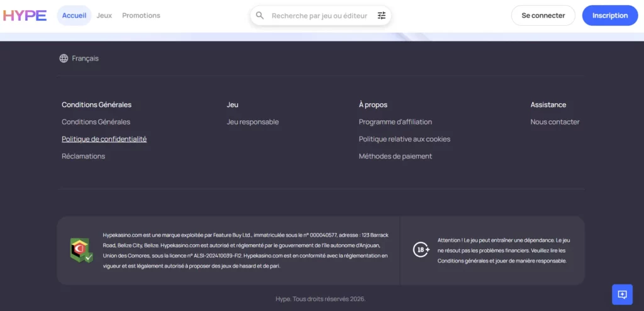644x311 pixels.
Task: Open the Programme d'affiliation link
Action: click(396, 122)
